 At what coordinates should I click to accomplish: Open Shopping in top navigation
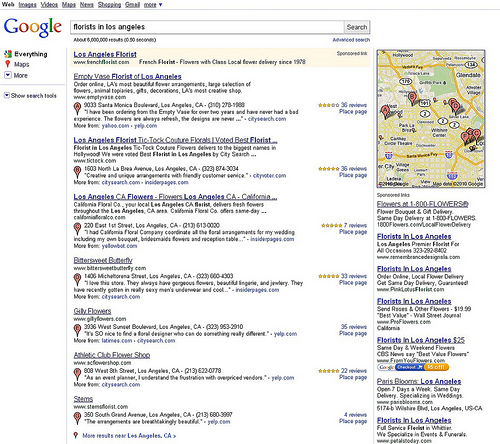click(109, 5)
